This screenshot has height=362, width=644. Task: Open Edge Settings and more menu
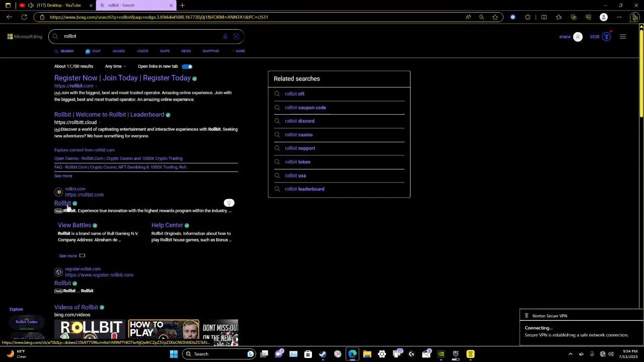[619, 17]
